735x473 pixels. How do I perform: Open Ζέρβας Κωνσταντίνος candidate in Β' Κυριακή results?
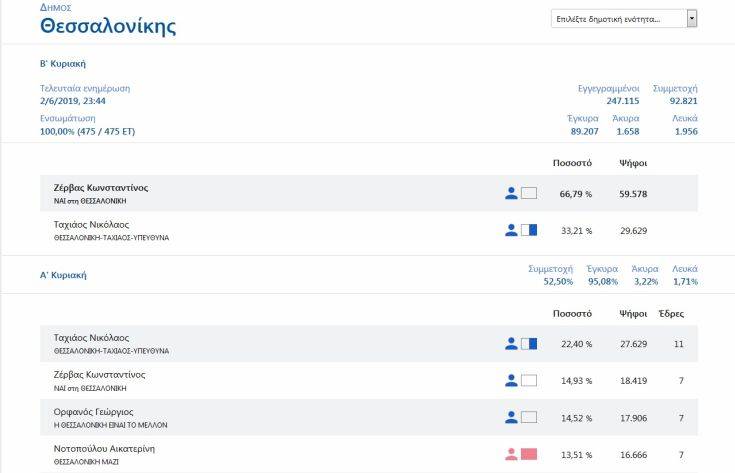[101, 188]
